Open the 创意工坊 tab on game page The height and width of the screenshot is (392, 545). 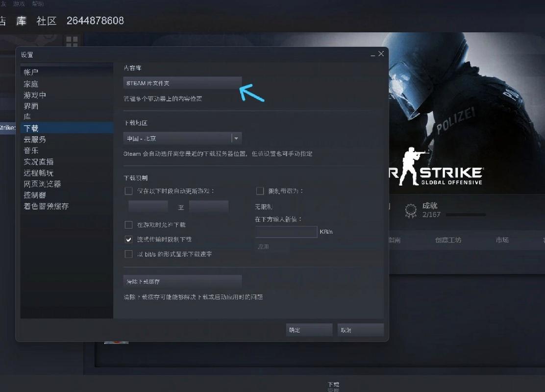(448, 240)
